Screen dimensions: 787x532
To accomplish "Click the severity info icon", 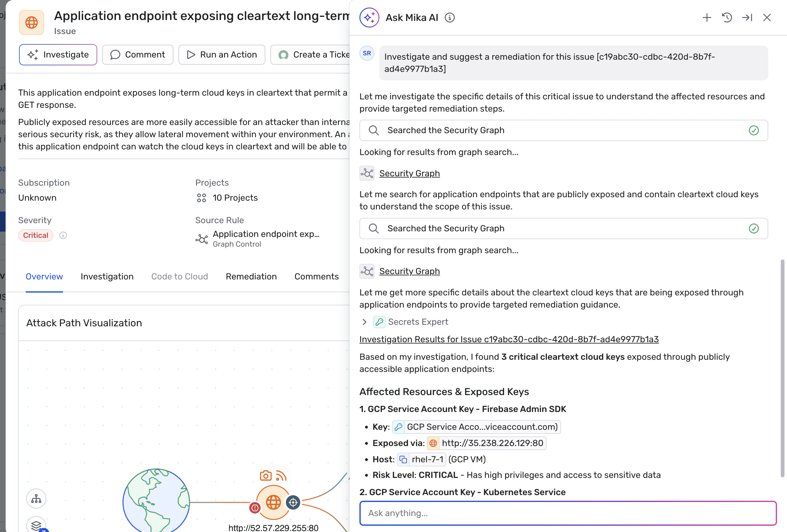I will click(x=63, y=235).
